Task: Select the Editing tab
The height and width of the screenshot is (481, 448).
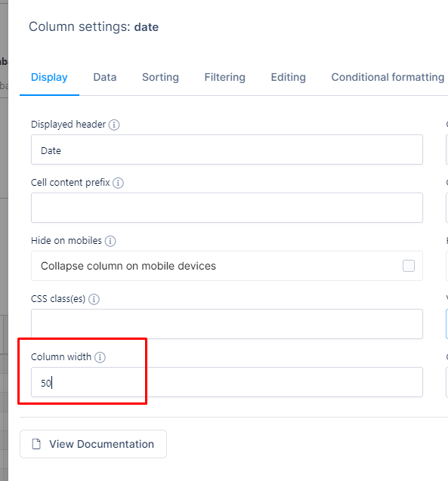Action: 288,77
